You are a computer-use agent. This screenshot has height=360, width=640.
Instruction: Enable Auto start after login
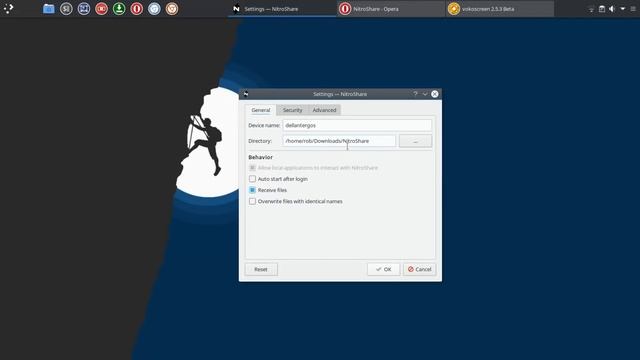click(x=252, y=179)
